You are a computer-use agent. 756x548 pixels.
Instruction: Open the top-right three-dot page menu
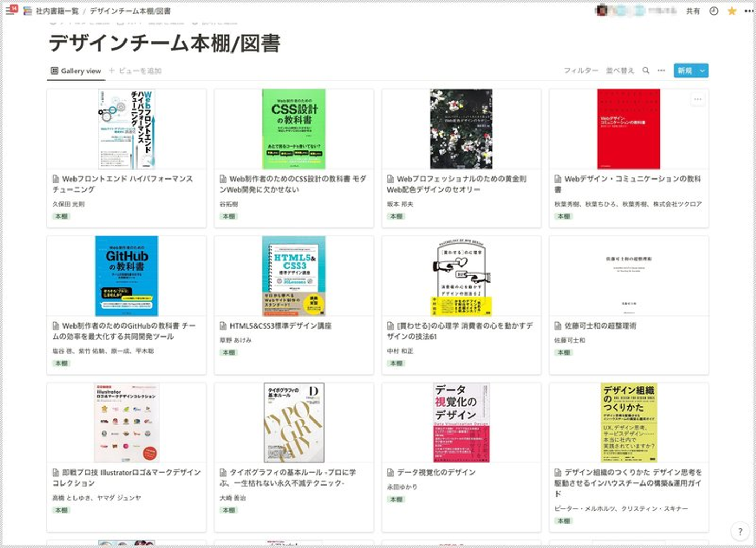[749, 11]
